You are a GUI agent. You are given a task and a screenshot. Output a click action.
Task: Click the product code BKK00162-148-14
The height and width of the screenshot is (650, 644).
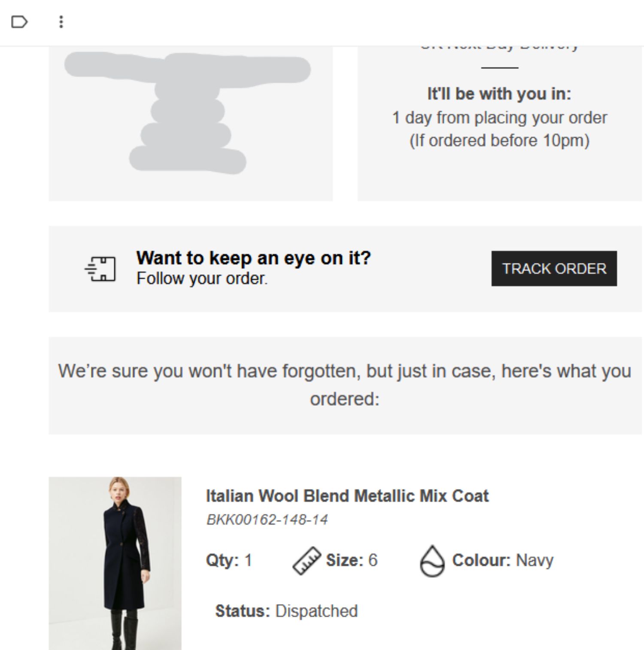(x=267, y=519)
